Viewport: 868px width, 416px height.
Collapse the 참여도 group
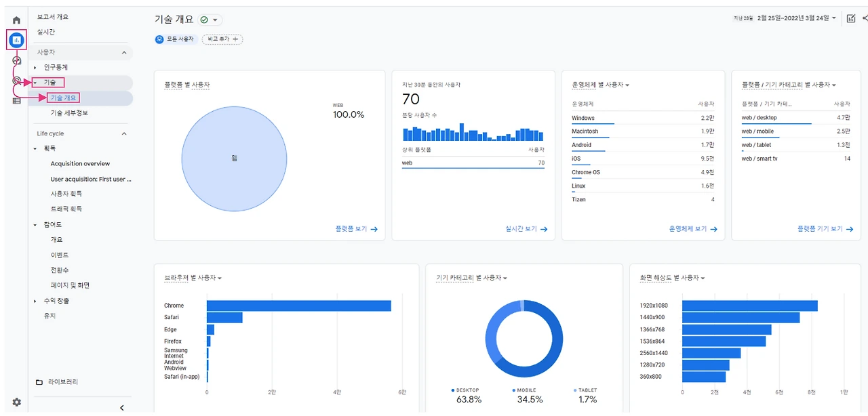coord(35,225)
